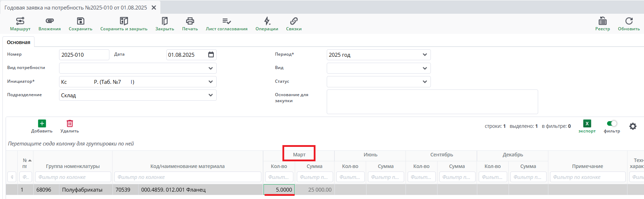Screen dimensions: 644x199
Task: Click Добавить to add a row
Action: (42, 126)
